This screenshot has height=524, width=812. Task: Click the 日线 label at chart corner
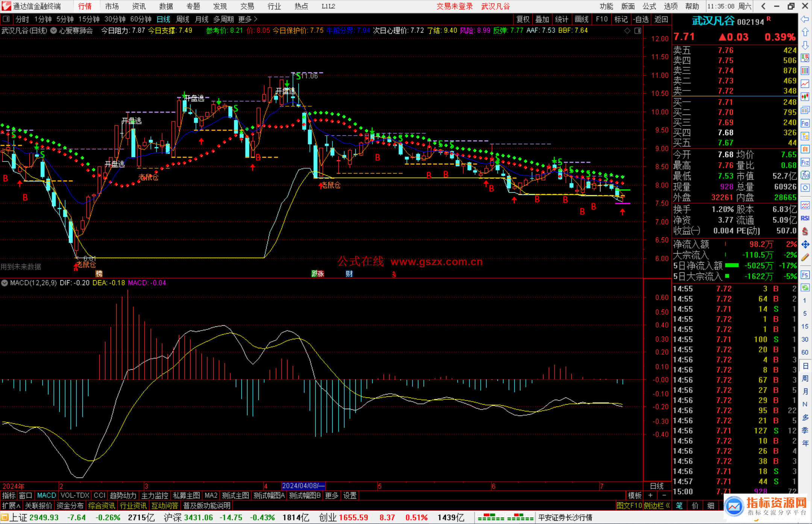point(657,486)
